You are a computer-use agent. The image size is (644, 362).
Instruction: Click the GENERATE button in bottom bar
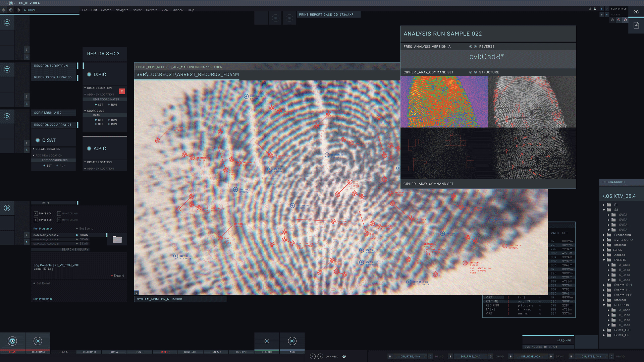(191, 352)
